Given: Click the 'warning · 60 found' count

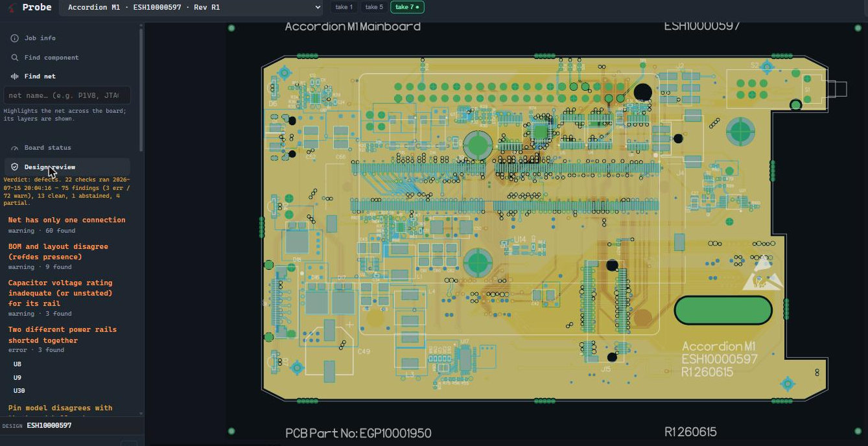Looking at the screenshot, I should pos(41,231).
